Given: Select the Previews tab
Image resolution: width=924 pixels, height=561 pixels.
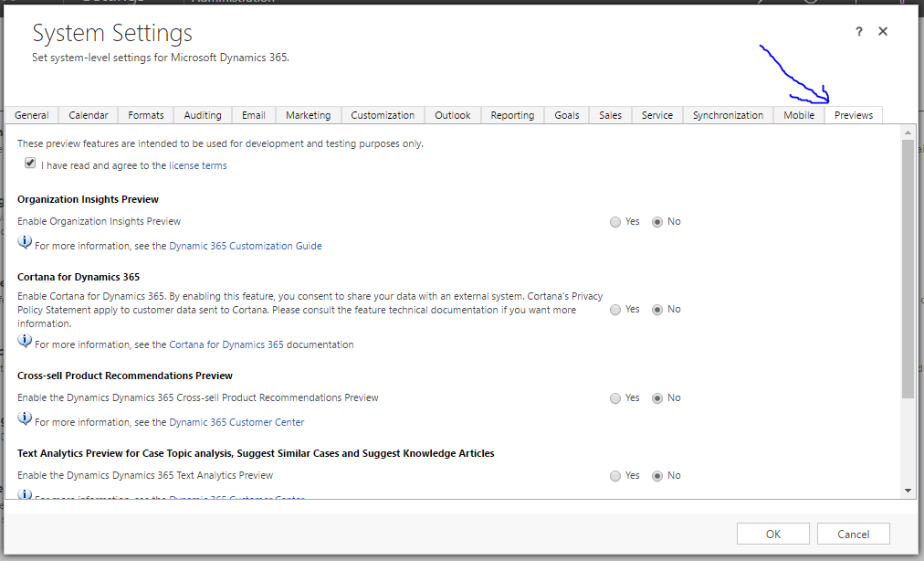Looking at the screenshot, I should [x=854, y=115].
